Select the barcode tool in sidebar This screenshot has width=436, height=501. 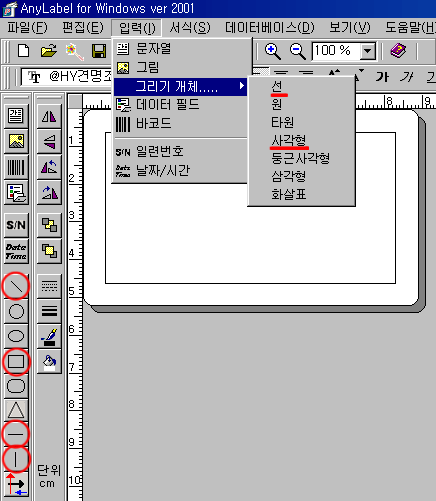coord(16,167)
